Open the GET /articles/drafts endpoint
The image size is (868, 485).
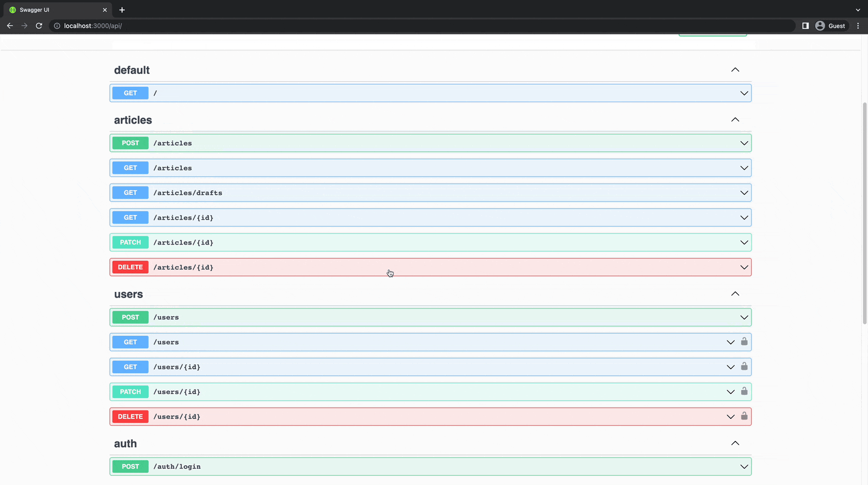pyautogui.click(x=431, y=193)
